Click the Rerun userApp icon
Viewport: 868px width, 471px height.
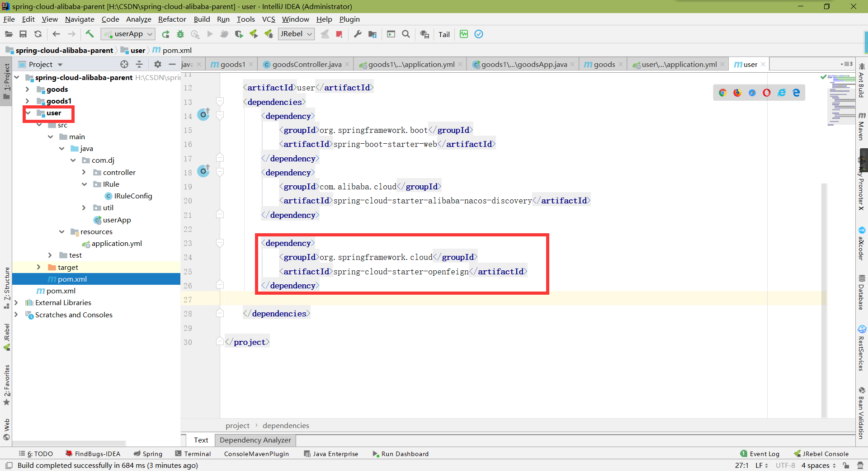165,34
